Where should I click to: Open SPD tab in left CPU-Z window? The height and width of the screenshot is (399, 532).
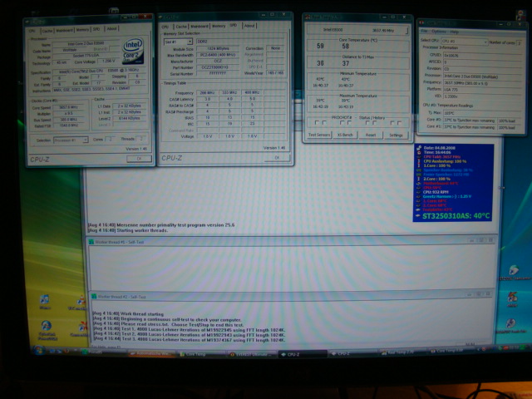click(x=96, y=29)
